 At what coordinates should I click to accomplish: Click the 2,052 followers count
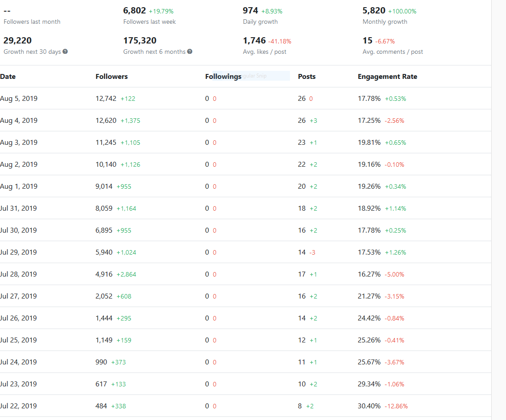104,296
